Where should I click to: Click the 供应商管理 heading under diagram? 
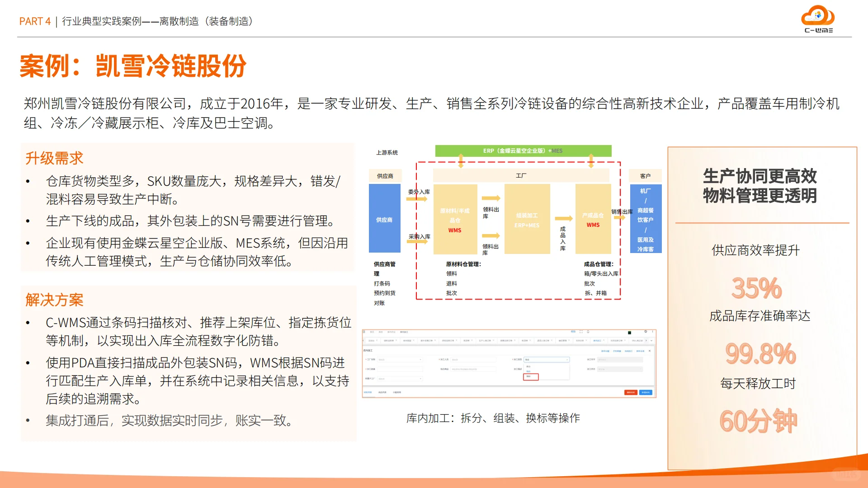click(384, 269)
